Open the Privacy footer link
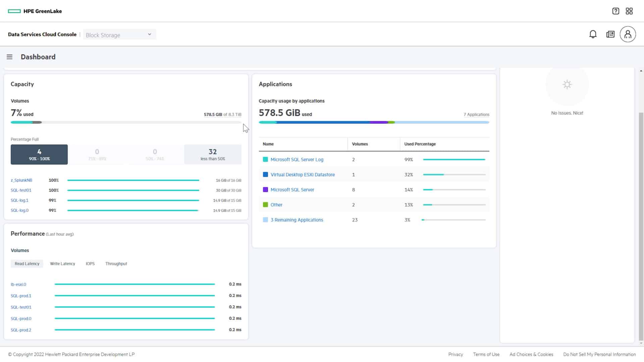644x362 pixels. pyautogui.click(x=455, y=354)
